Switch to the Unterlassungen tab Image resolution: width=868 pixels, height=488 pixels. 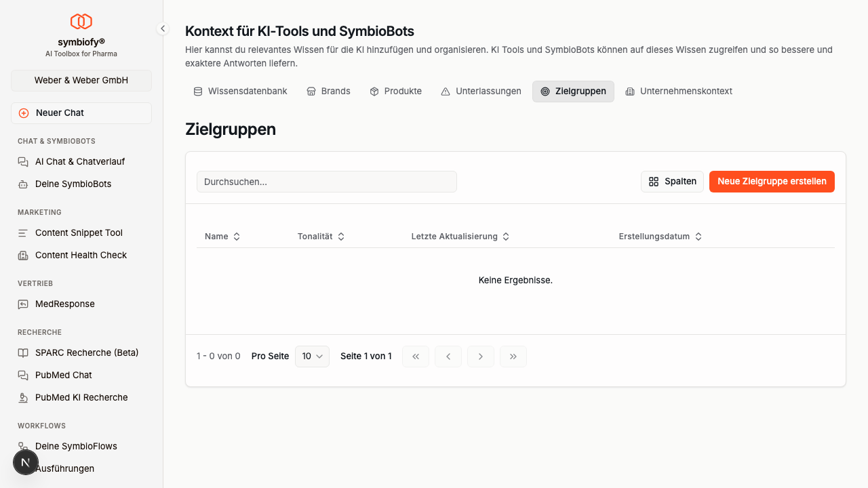pos(481,91)
